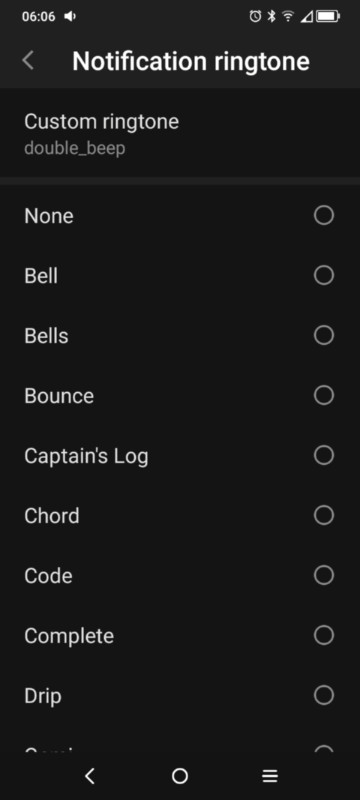Choose Chord as notification sound
Image resolution: width=360 pixels, height=800 pixels.
(x=179, y=515)
